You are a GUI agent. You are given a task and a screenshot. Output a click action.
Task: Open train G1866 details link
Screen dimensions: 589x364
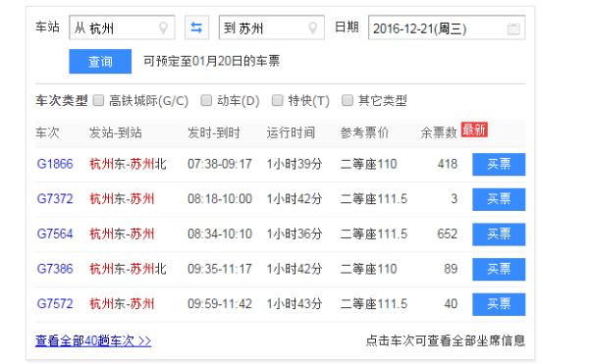pos(55,164)
